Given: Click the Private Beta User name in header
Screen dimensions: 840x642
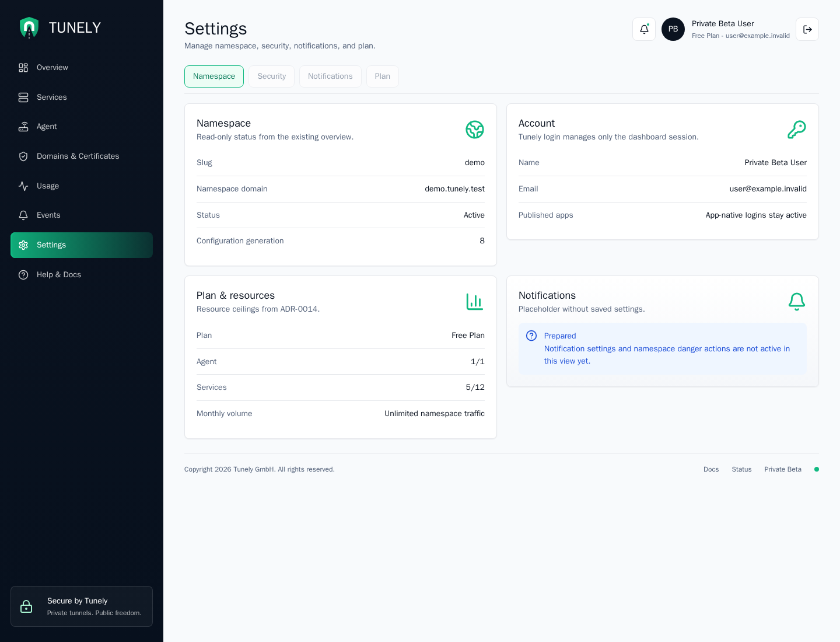Looking at the screenshot, I should tap(723, 24).
